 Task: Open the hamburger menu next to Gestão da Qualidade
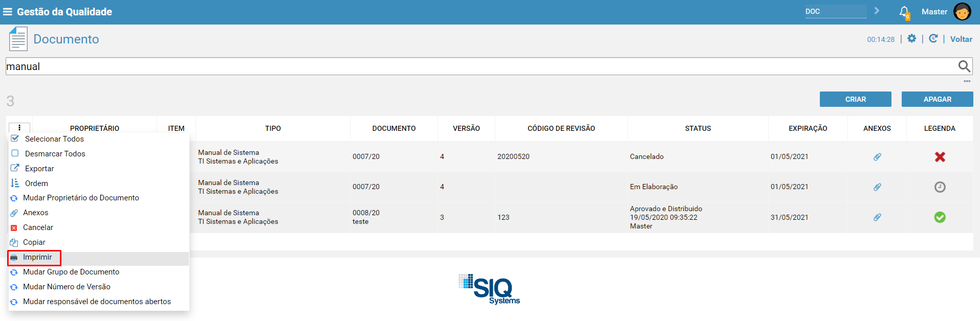click(7, 12)
